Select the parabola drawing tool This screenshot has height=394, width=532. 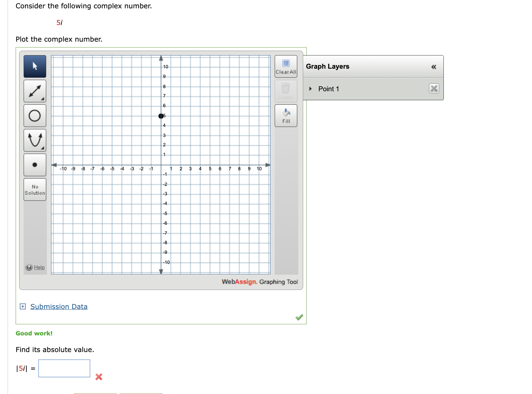tap(34, 140)
